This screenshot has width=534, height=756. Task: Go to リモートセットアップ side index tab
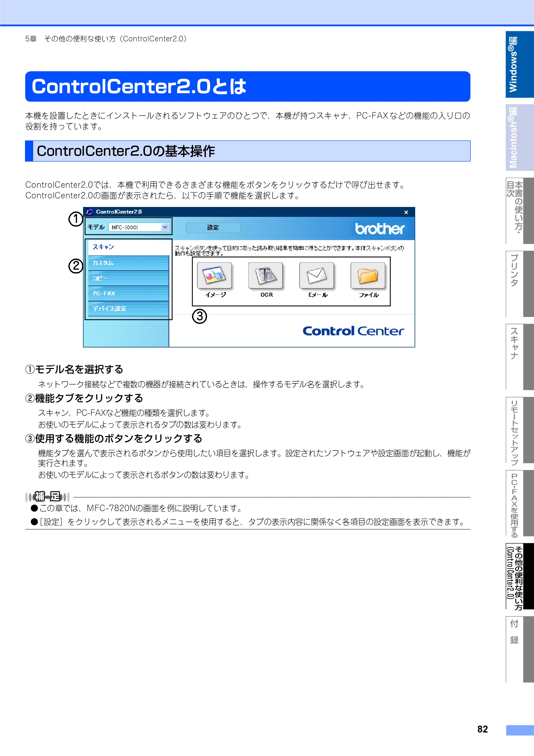click(x=520, y=430)
